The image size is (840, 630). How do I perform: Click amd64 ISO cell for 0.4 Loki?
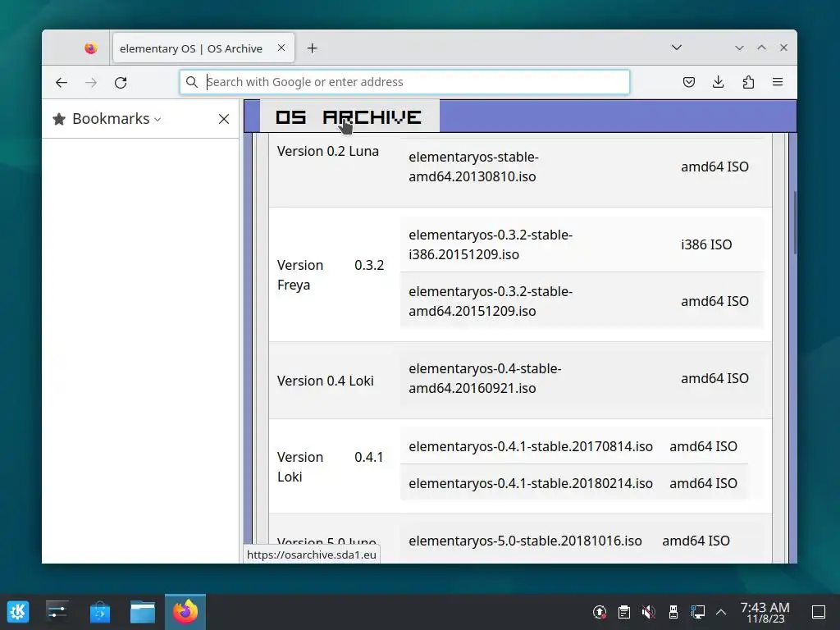714,378
